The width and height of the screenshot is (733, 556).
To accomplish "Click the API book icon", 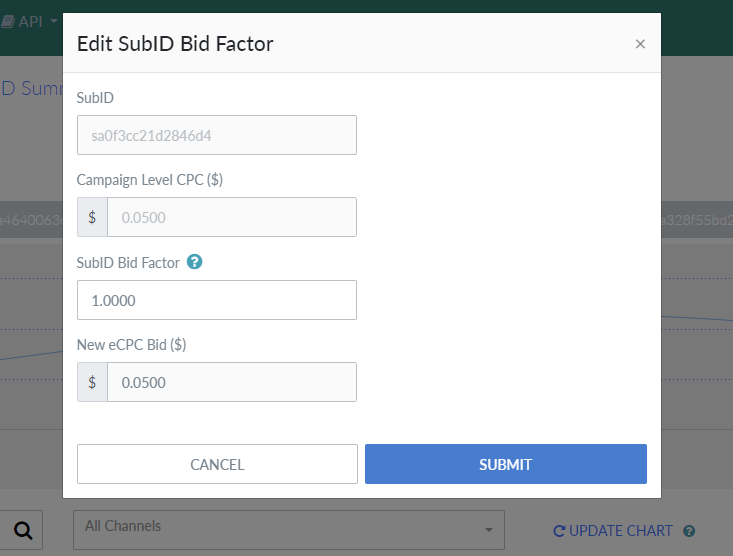I will pos(7,21).
